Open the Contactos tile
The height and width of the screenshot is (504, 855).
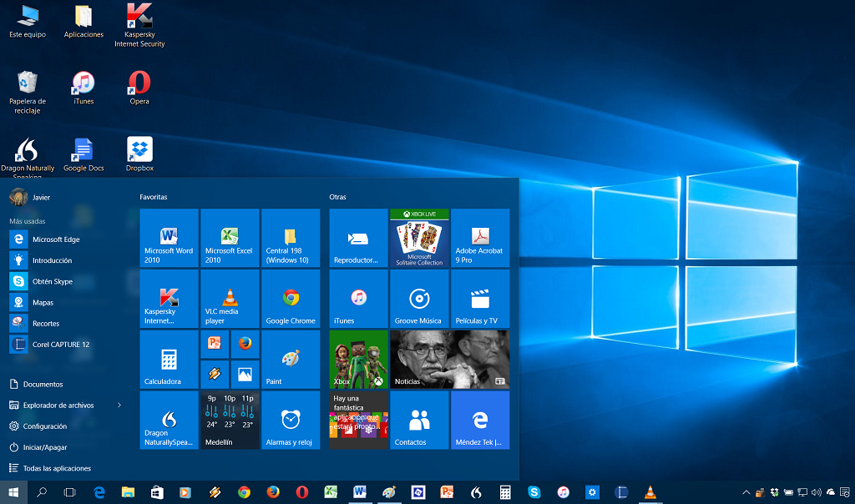[x=419, y=420]
